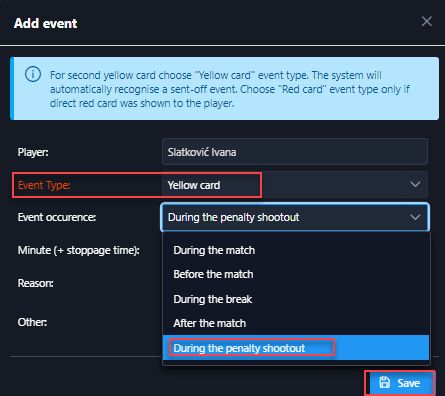Click the floppy disk icon on Save

385,383
